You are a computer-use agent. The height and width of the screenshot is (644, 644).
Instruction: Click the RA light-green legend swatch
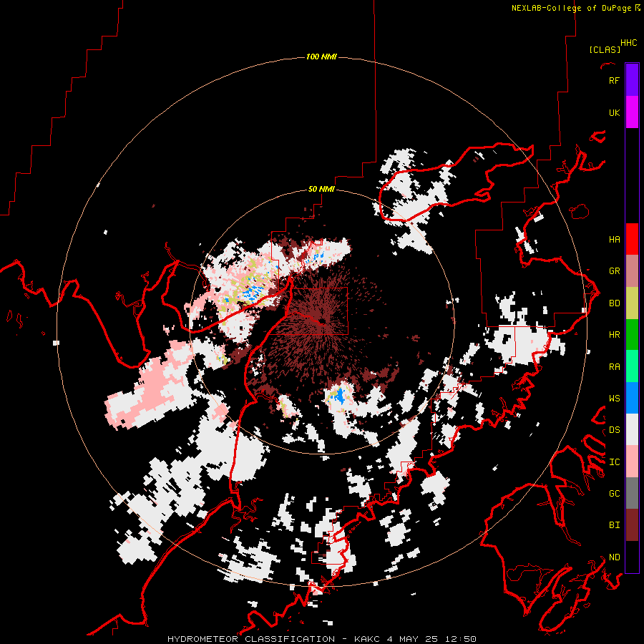[632, 366]
